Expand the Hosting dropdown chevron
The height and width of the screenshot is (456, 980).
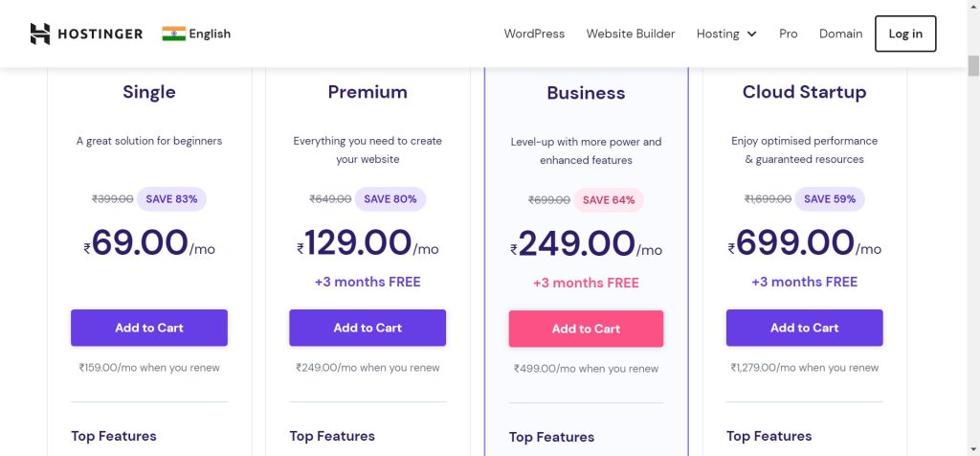[751, 34]
